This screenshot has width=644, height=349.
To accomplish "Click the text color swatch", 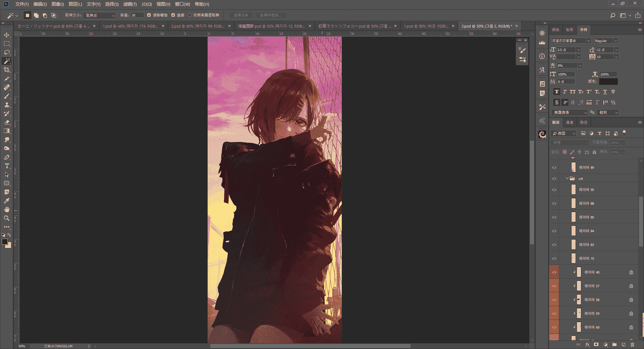I will 608,81.
